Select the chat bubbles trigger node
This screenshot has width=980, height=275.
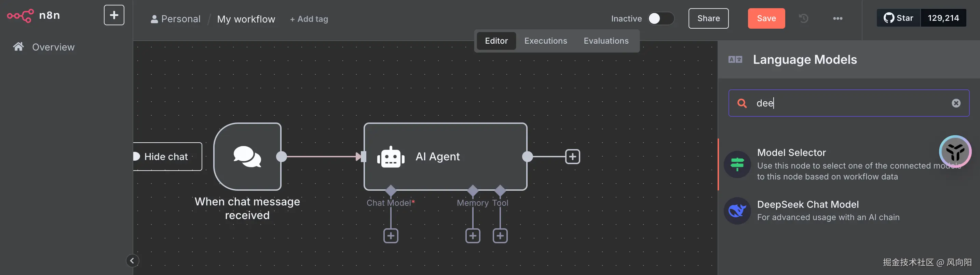[247, 157]
